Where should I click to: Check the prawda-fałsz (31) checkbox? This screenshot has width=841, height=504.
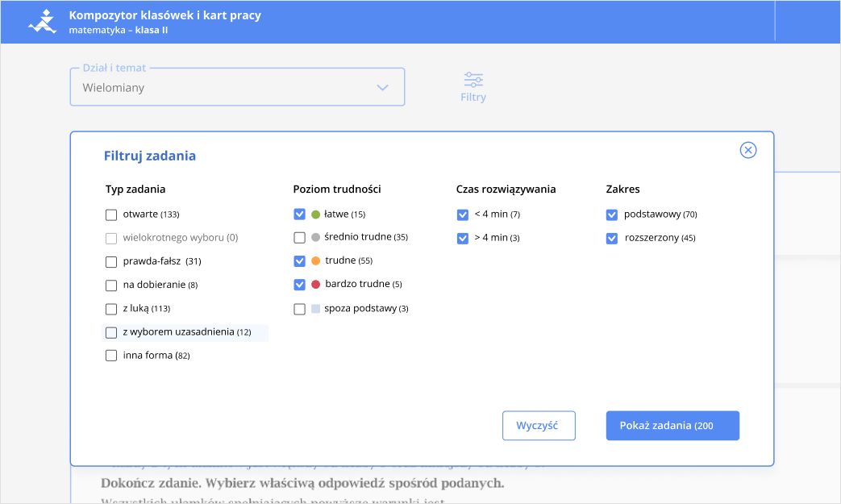coord(111,262)
